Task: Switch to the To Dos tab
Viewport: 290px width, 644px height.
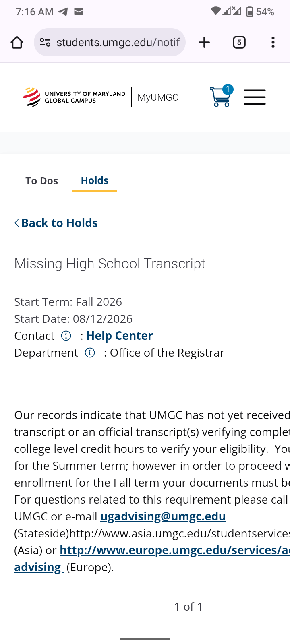Action: 41,181
